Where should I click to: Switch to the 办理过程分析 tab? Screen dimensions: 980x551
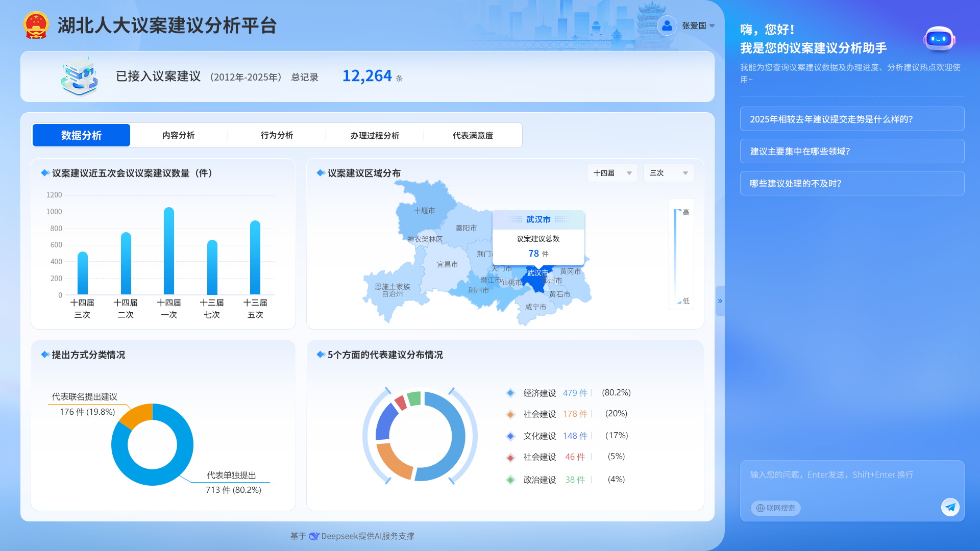tap(375, 135)
